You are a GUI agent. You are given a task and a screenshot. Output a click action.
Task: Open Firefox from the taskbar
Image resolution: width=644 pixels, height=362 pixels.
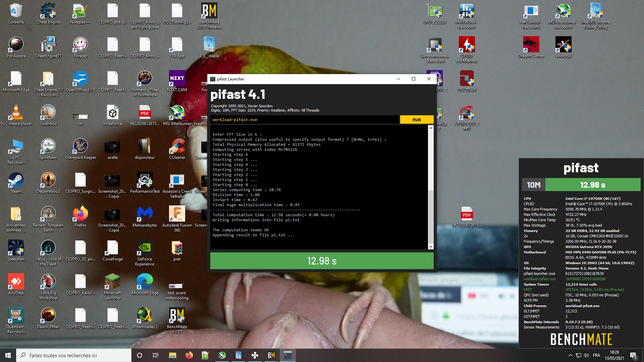coord(189,355)
